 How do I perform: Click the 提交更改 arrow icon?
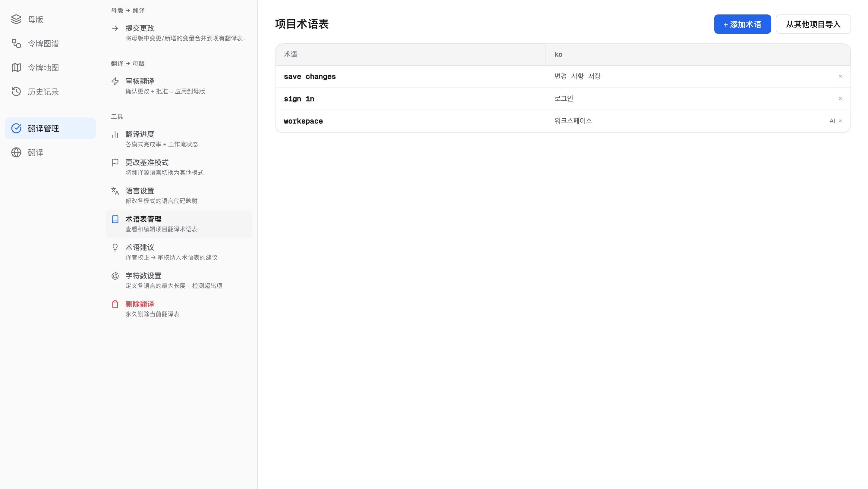tap(115, 28)
